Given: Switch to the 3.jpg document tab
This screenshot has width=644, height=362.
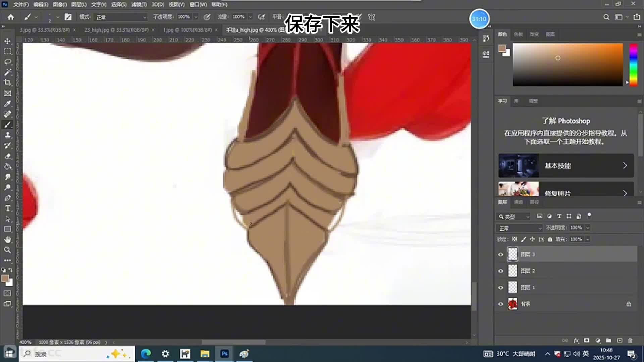Looking at the screenshot, I should click(45, 30).
